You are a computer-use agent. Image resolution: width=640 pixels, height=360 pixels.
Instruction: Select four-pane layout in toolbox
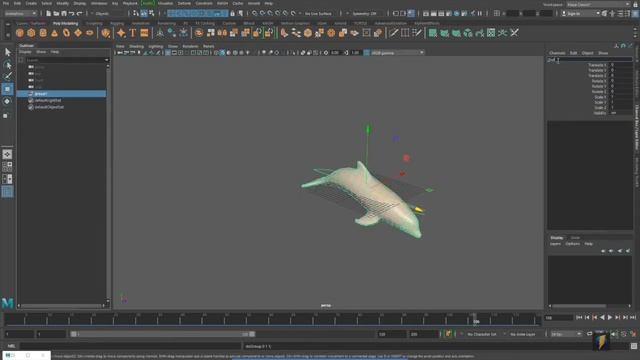(x=7, y=167)
